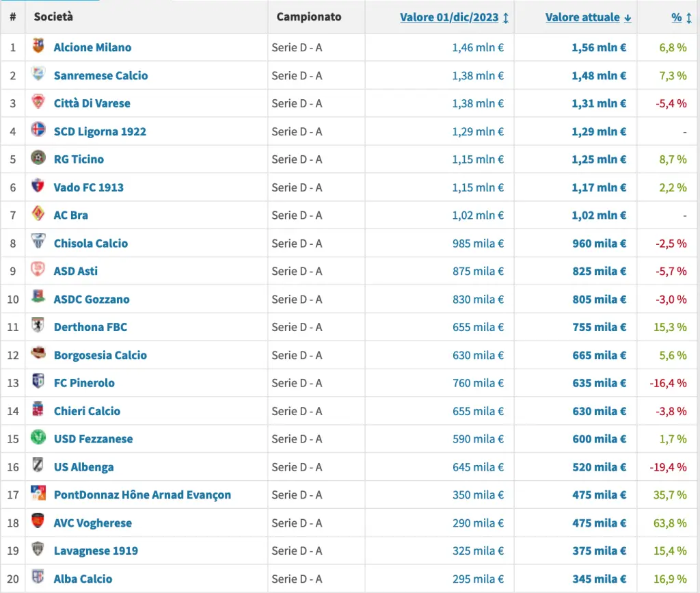The width and height of the screenshot is (700, 593).
Task: Open the Chisola Calcio club page
Action: [90, 243]
